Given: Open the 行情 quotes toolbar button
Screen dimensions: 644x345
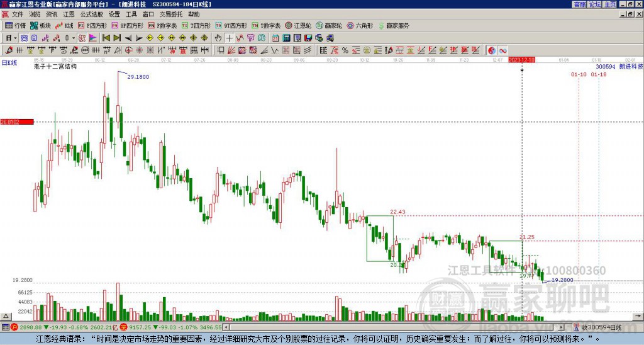Looking at the screenshot, I should click(x=15, y=25).
